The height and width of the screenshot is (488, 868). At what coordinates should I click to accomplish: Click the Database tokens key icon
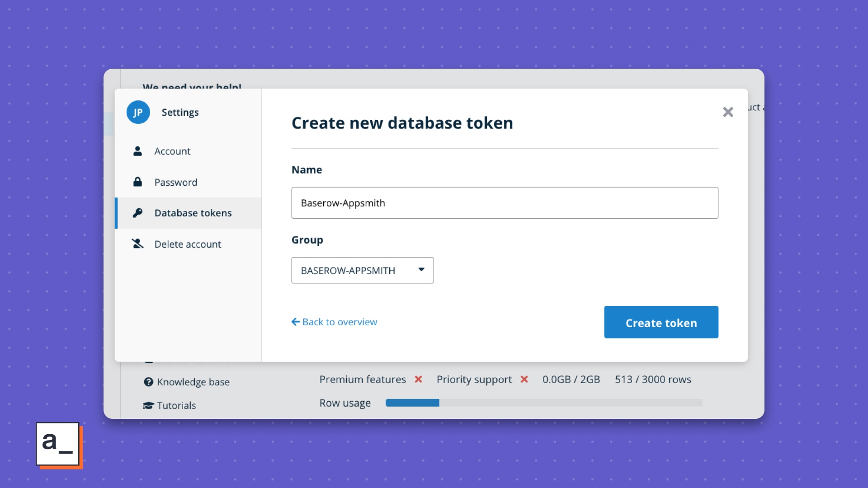point(137,213)
